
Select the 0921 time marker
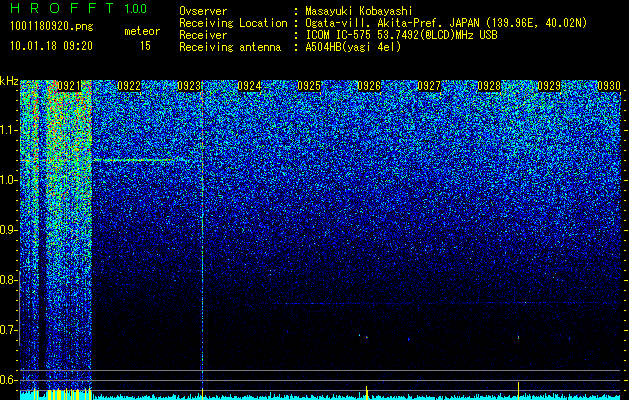[69, 86]
